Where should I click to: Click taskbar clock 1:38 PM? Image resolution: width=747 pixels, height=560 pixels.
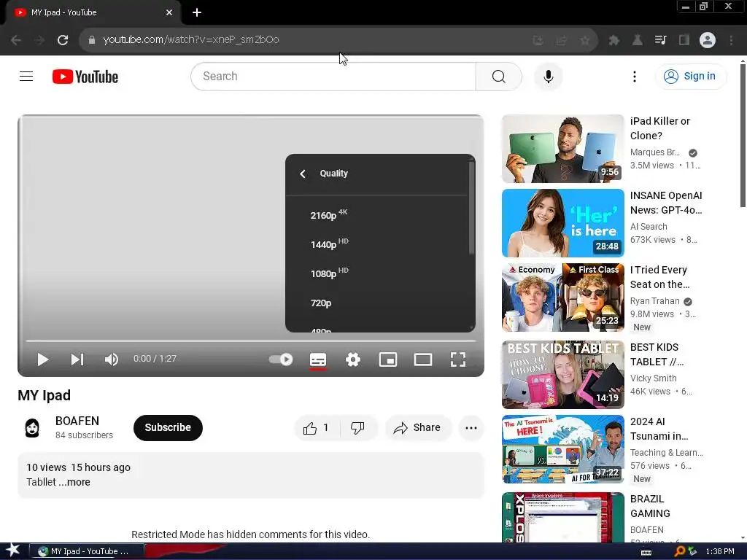point(720,551)
